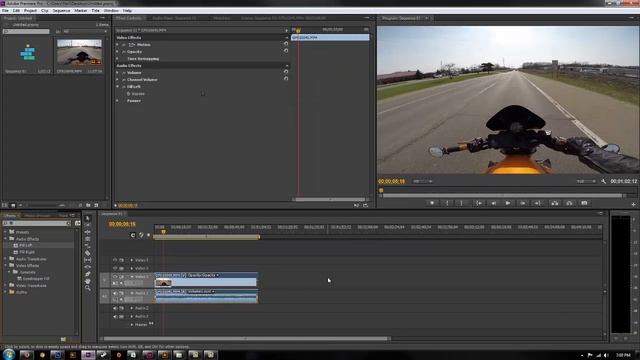Click Play in the Program monitor

tap(508, 203)
